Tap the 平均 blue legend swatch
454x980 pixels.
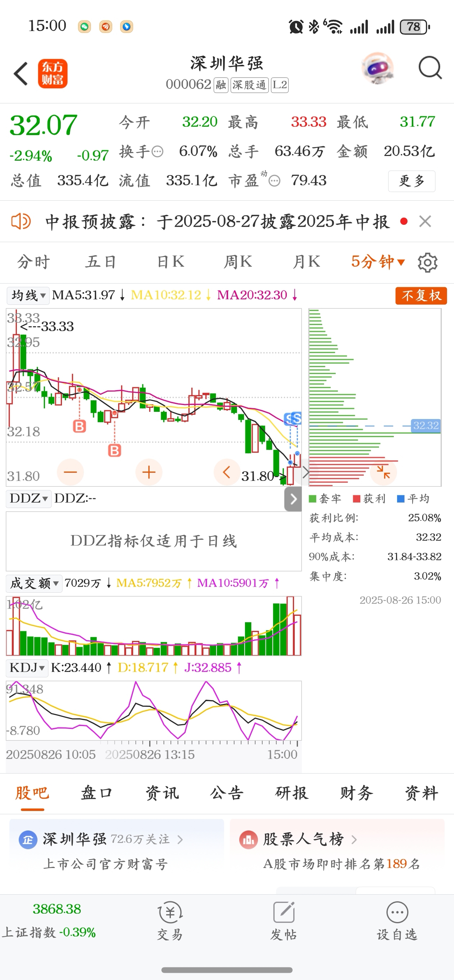[x=401, y=499]
